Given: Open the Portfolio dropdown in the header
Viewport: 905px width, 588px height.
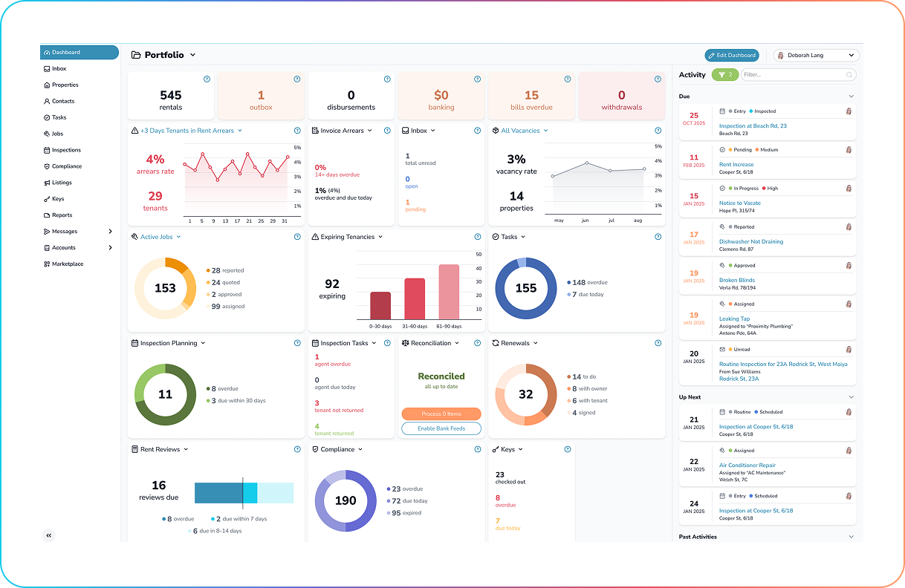Looking at the screenshot, I should pos(192,55).
